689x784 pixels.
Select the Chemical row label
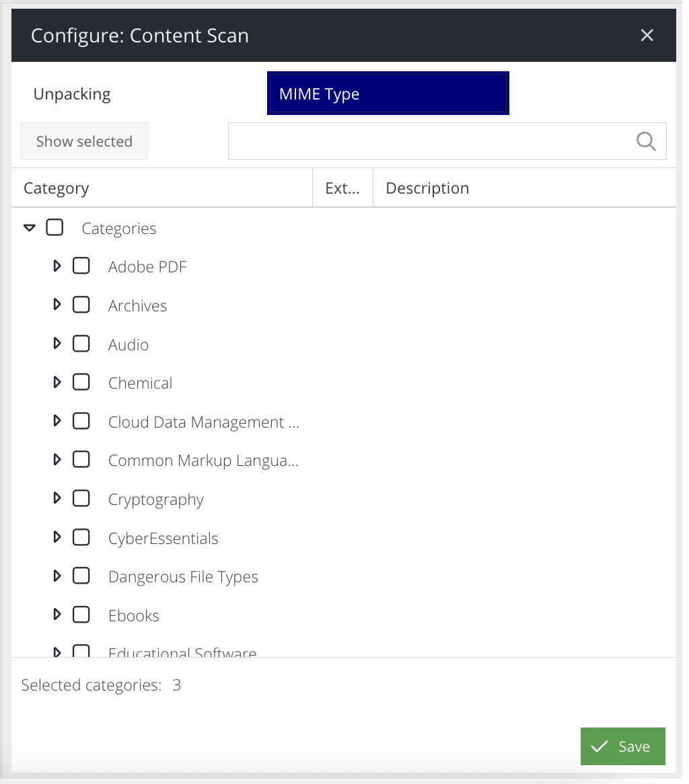coord(140,383)
